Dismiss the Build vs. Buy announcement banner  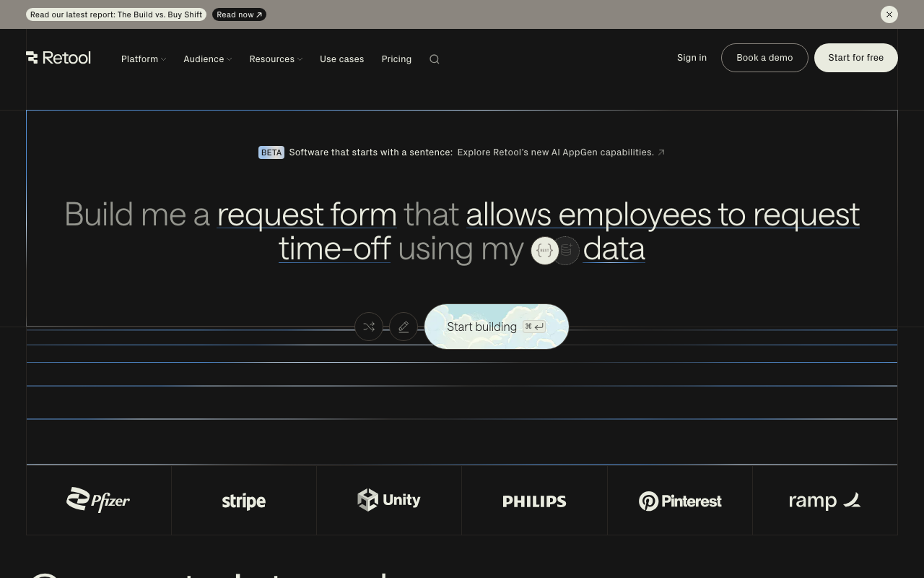[889, 14]
